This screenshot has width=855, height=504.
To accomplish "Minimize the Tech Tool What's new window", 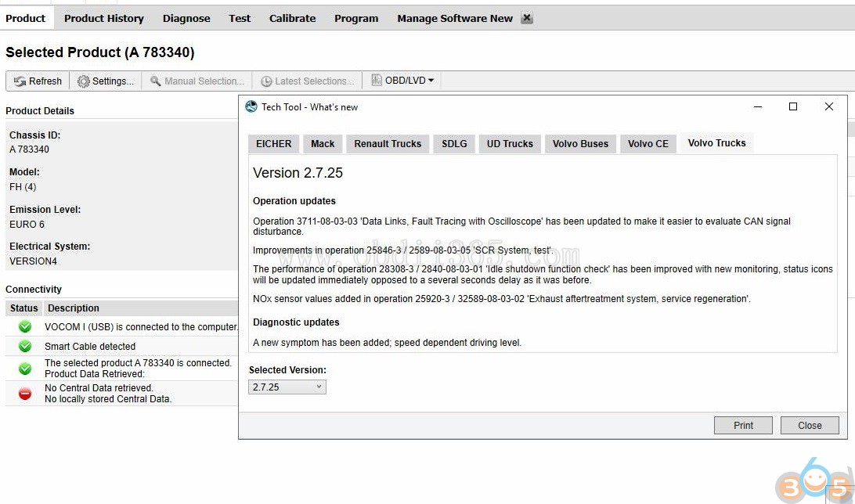I will click(758, 106).
